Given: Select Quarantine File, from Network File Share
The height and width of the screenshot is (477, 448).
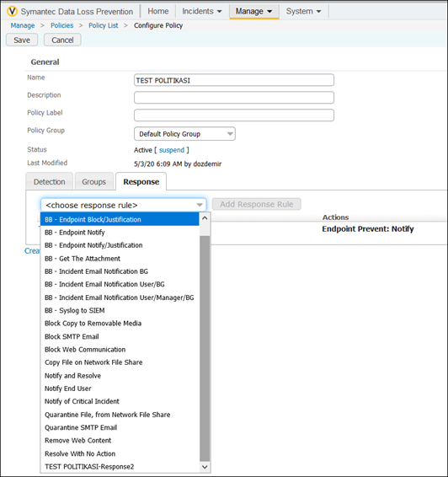Looking at the screenshot, I should coord(120,415).
